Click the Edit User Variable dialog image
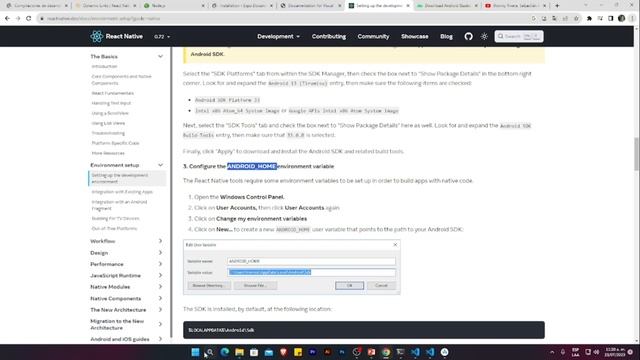The image size is (640, 360). [291, 267]
